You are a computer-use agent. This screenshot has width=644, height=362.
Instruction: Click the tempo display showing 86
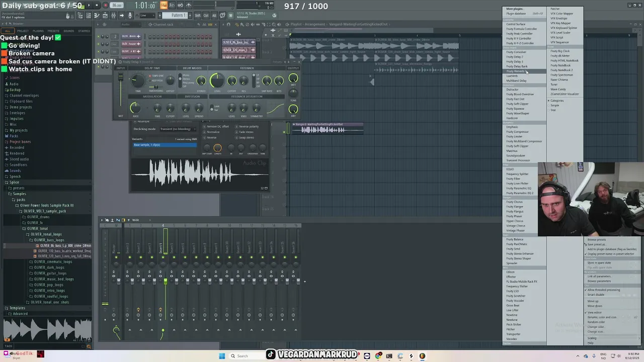tap(117, 6)
